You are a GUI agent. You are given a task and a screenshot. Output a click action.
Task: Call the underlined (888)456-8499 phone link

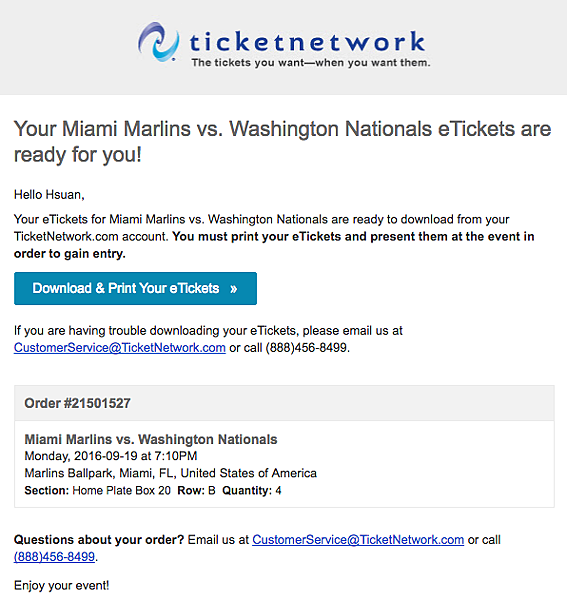54,556
